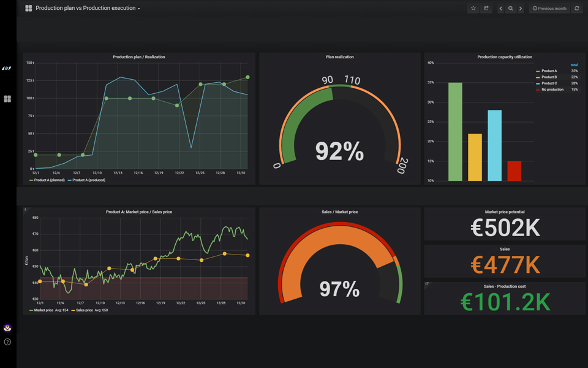
Task: Click the user avatar in sidebar
Action: [7, 328]
